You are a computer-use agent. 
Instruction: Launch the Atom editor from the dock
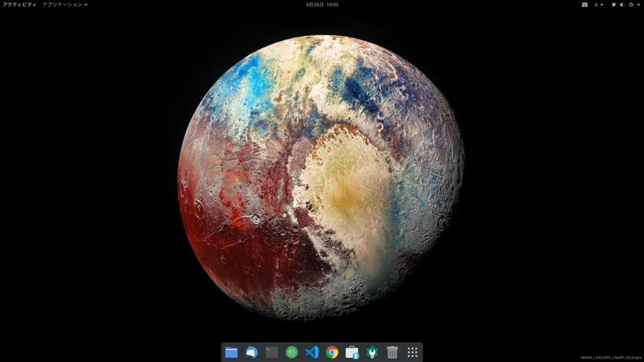[291, 352]
